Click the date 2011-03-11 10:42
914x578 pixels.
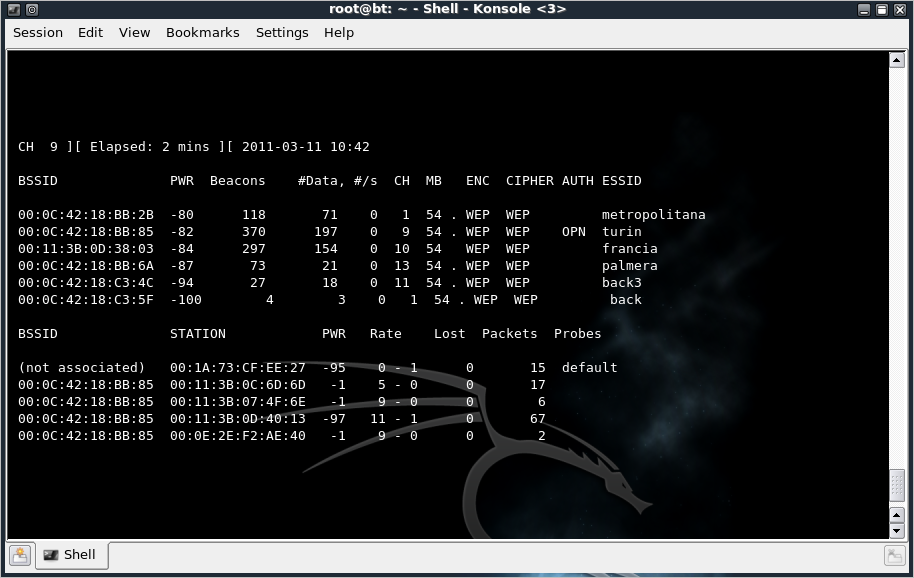coord(305,147)
